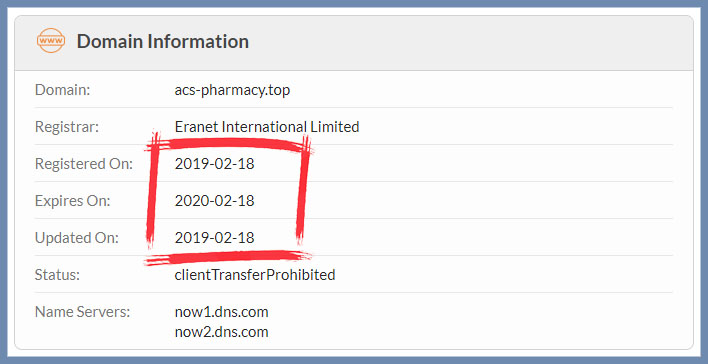Viewport: 708px width, 364px height.
Task: Click the Status: field label
Action: [57, 275]
